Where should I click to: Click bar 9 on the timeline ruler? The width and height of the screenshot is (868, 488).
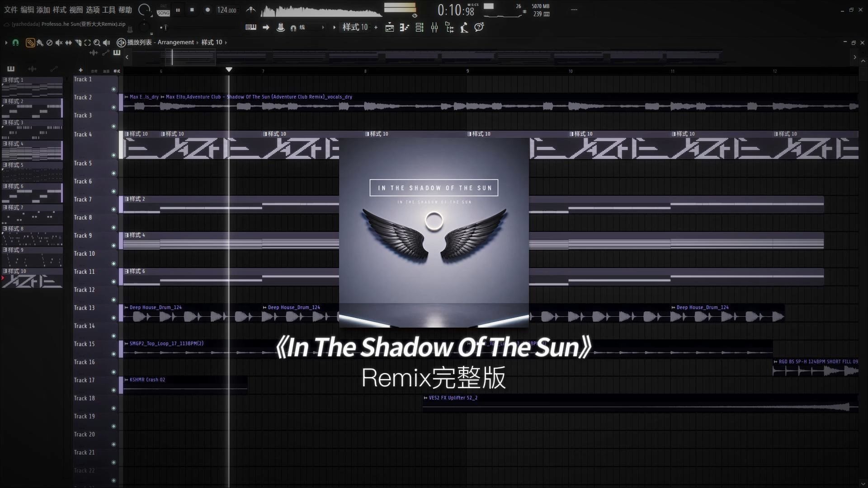point(468,71)
